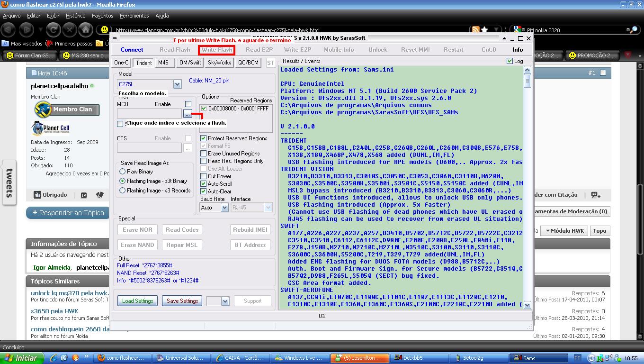Click the Primeiros passos bookmark
This screenshot has width=644, height=364.
coord(69,43)
